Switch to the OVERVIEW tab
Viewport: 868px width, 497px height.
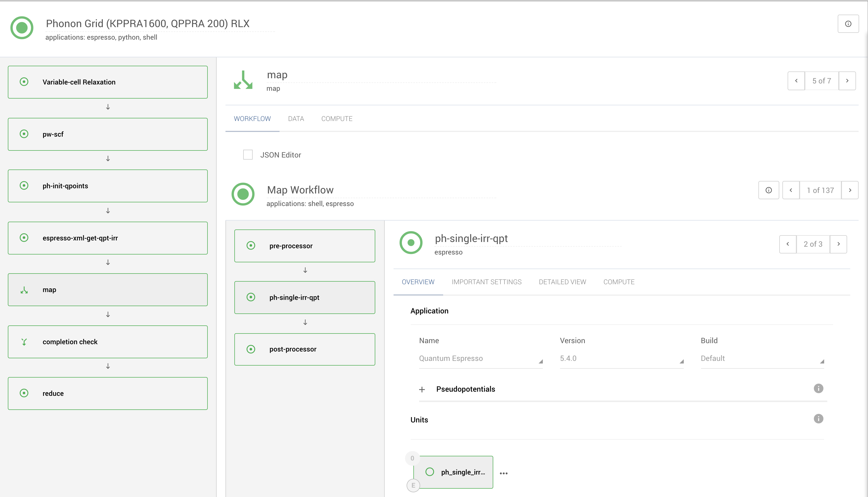418,282
